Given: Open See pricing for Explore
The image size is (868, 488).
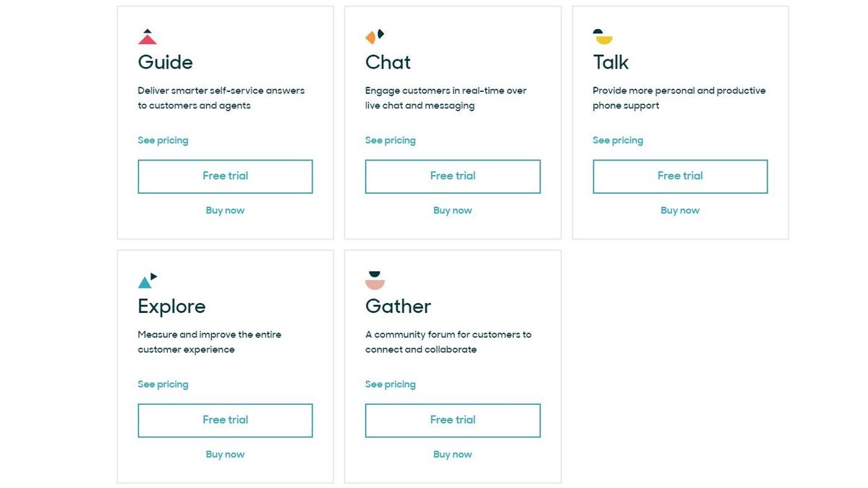Looking at the screenshot, I should click(x=163, y=384).
